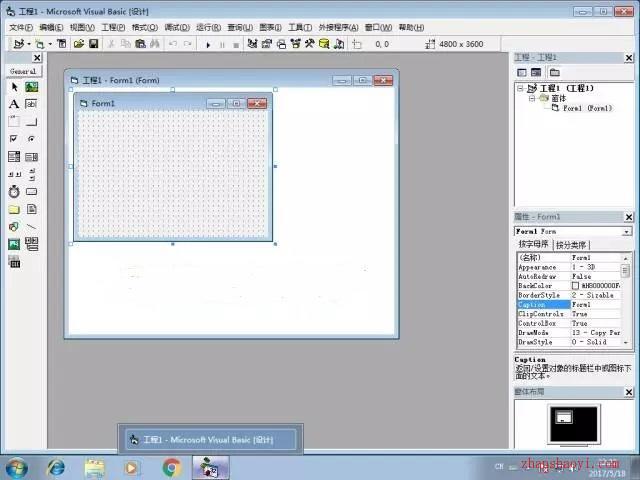Select the Line tool in the toolbox
Screen dimensions: 640x480
click(31, 227)
